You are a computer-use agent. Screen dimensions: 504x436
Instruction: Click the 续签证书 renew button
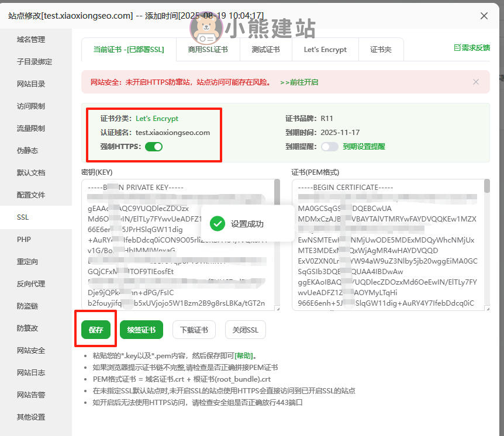141,330
